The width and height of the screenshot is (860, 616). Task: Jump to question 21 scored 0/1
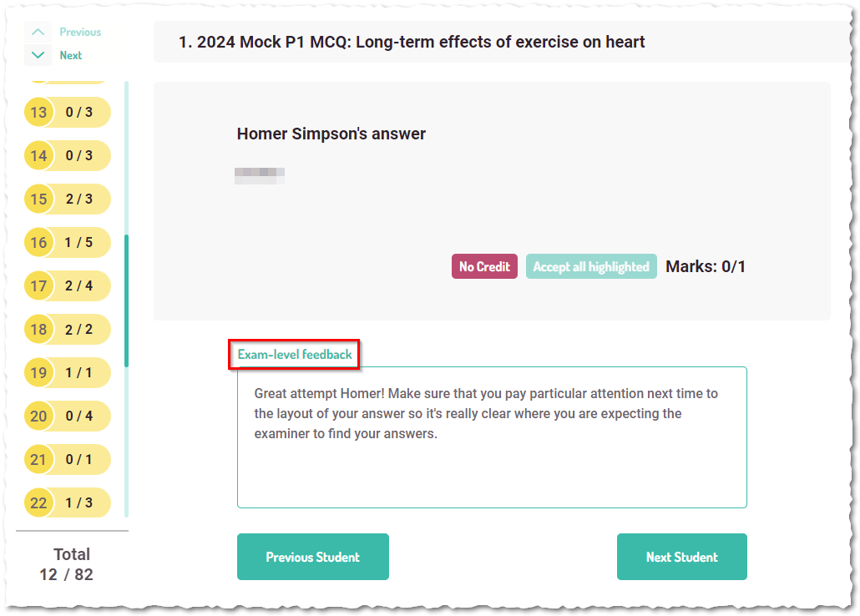[x=68, y=459]
